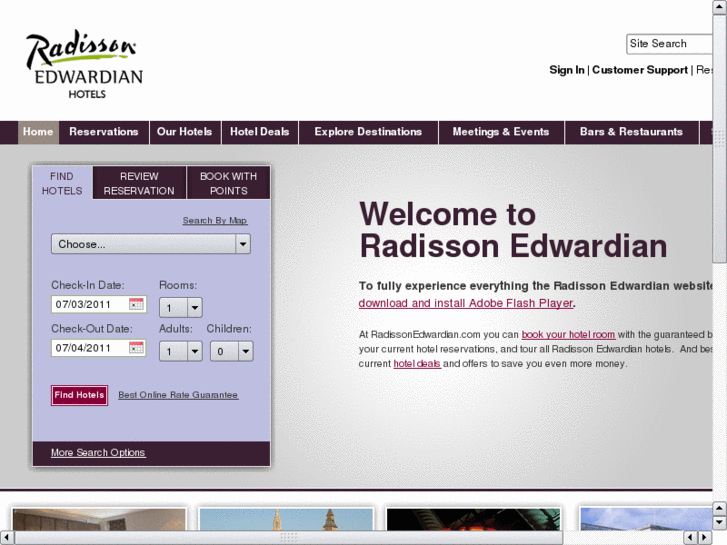727x545 pixels.
Task: Open the Reservations menu
Action: (x=104, y=132)
